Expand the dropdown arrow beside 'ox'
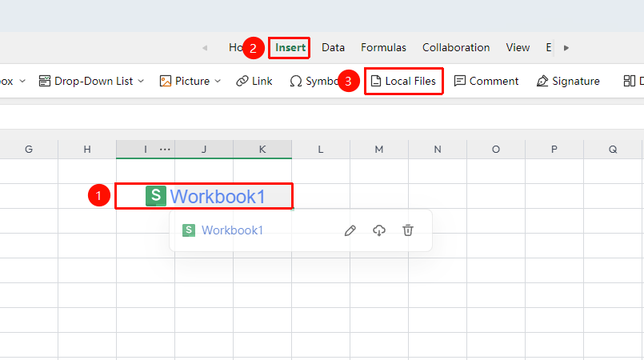This screenshot has width=644, height=360. click(22, 82)
